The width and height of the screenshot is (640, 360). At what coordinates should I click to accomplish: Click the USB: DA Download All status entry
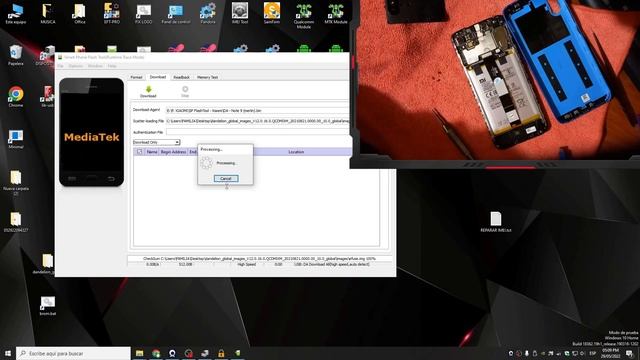pos(331,264)
